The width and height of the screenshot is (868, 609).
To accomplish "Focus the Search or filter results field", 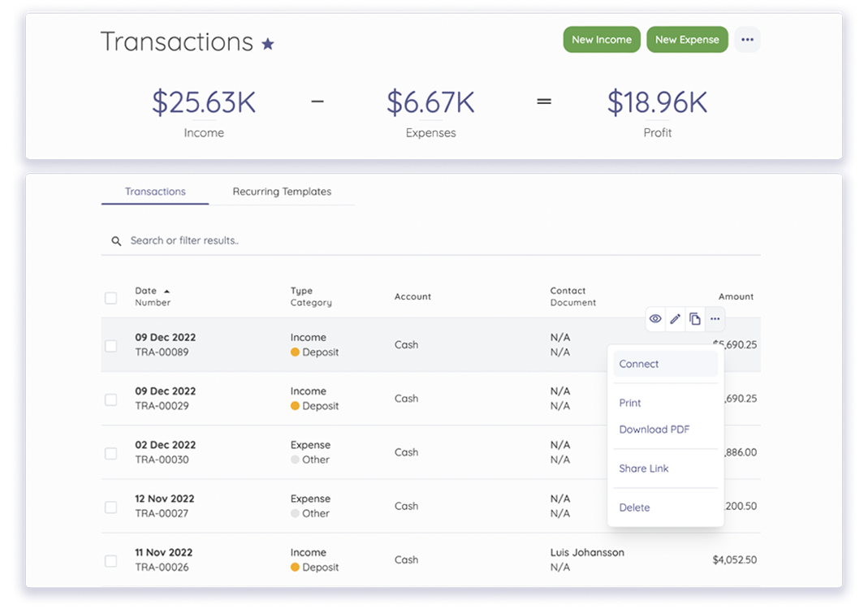I will pos(325,241).
